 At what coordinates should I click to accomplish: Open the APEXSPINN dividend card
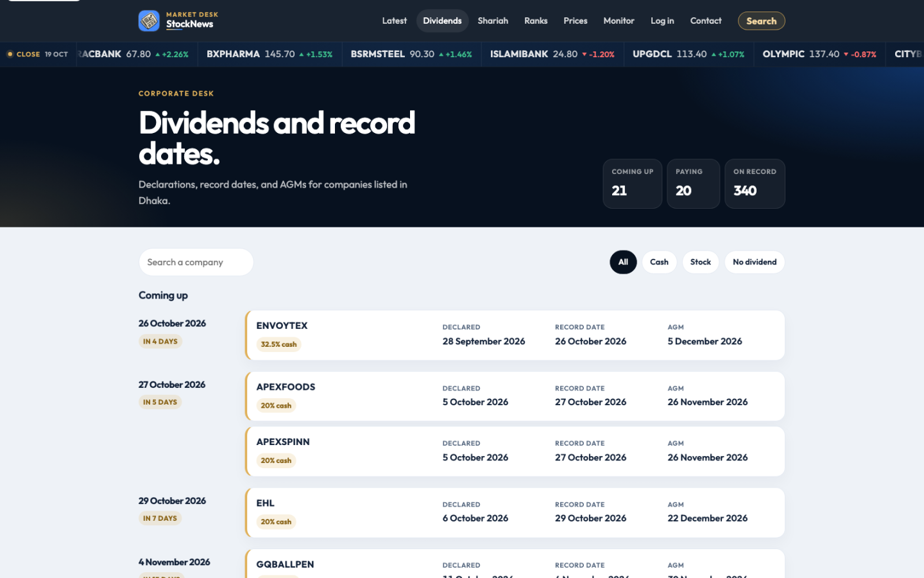click(515, 451)
